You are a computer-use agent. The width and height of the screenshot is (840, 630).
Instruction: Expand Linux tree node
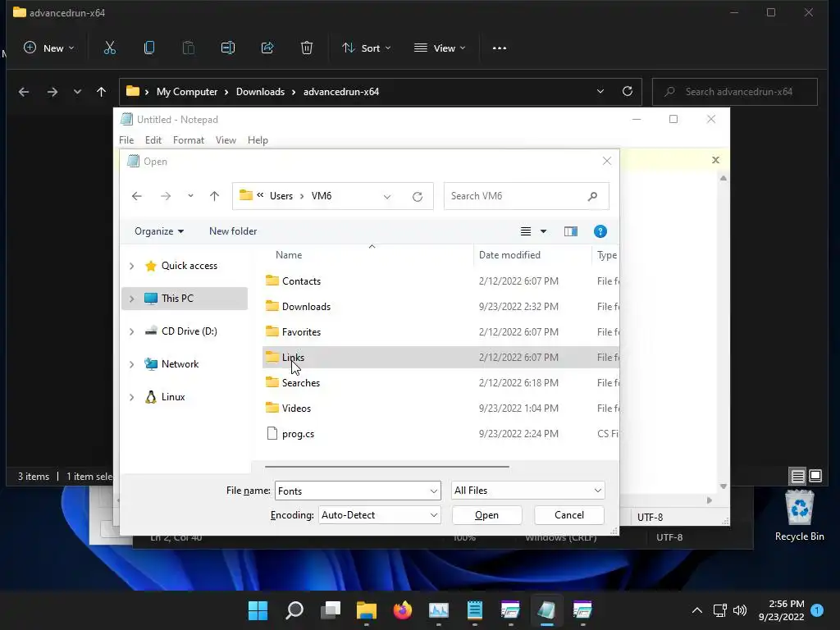coord(132,398)
